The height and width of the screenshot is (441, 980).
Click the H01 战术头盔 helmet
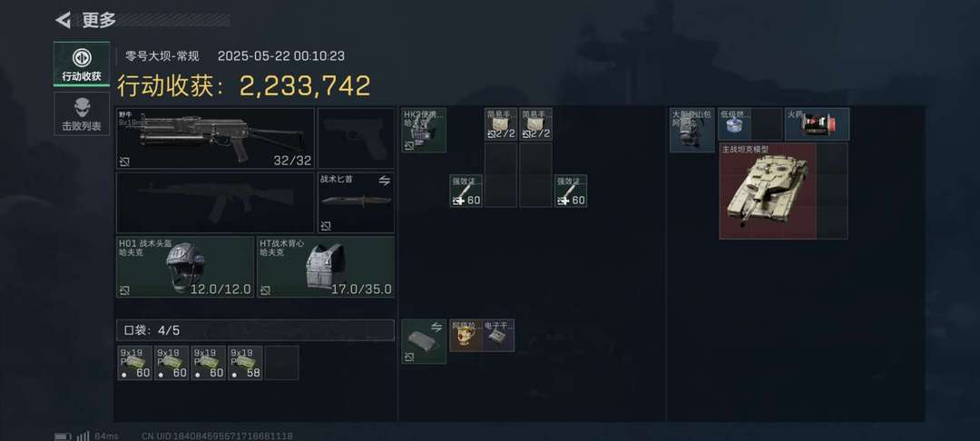pos(185,267)
